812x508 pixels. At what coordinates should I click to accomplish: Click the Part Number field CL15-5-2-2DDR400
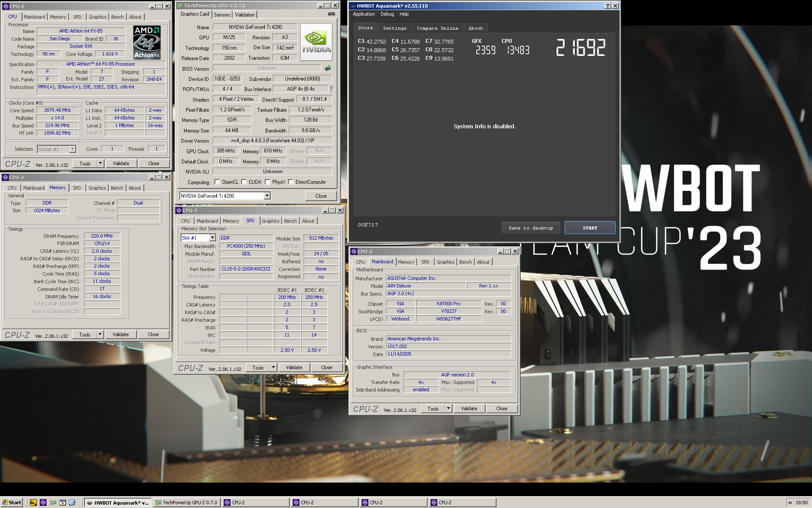tap(246, 269)
